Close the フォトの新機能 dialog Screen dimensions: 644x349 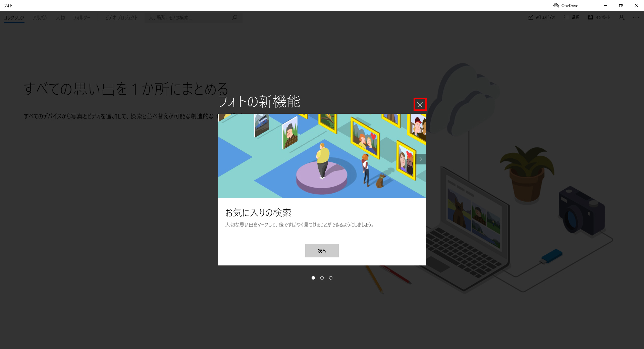tap(420, 104)
